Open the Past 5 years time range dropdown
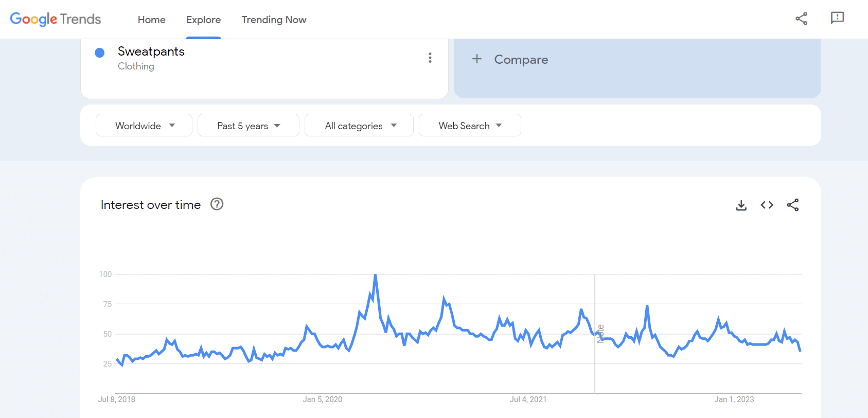 click(248, 126)
